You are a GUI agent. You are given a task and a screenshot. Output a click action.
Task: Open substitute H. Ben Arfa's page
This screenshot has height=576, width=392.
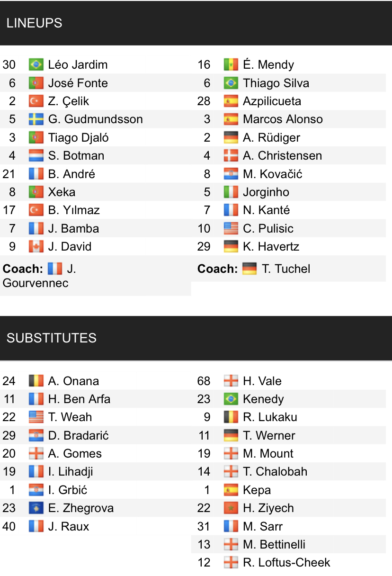pos(79,399)
